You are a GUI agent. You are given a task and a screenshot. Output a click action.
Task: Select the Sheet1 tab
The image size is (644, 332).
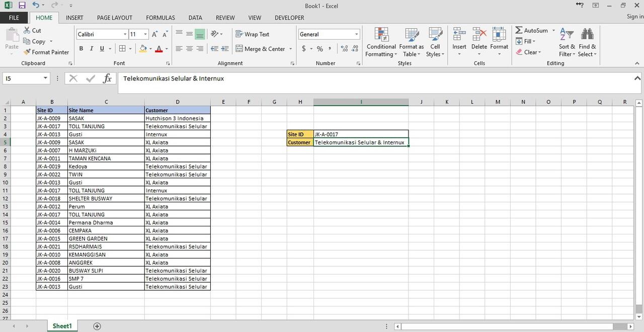62,326
